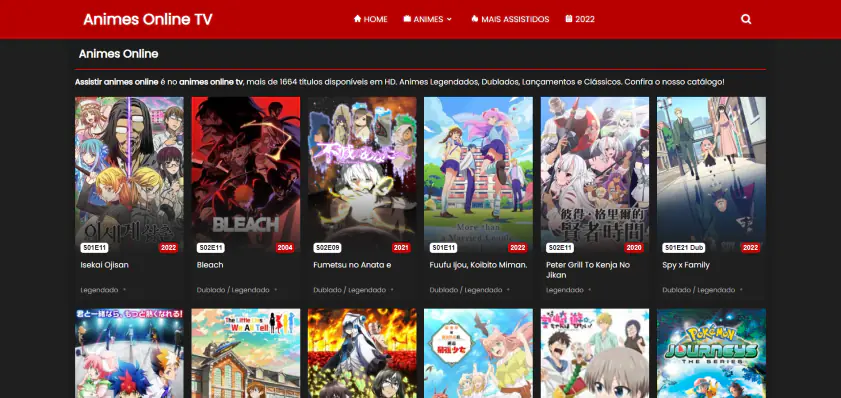Image resolution: width=841 pixels, height=398 pixels.
Task: Click the Spy x Family title link
Action: point(686,265)
